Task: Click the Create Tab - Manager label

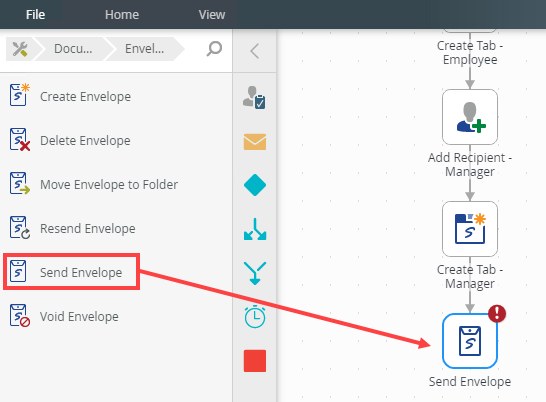Action: 470,276
